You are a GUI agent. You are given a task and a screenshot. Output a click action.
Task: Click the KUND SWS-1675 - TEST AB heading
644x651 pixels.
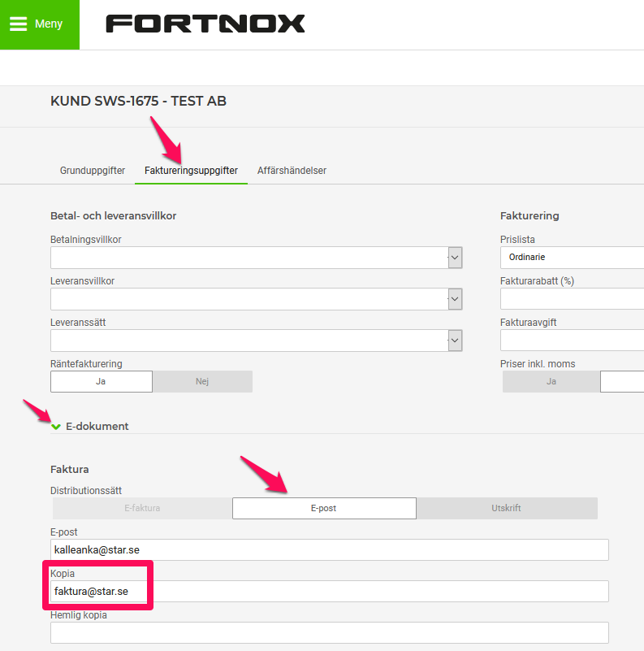coord(138,101)
